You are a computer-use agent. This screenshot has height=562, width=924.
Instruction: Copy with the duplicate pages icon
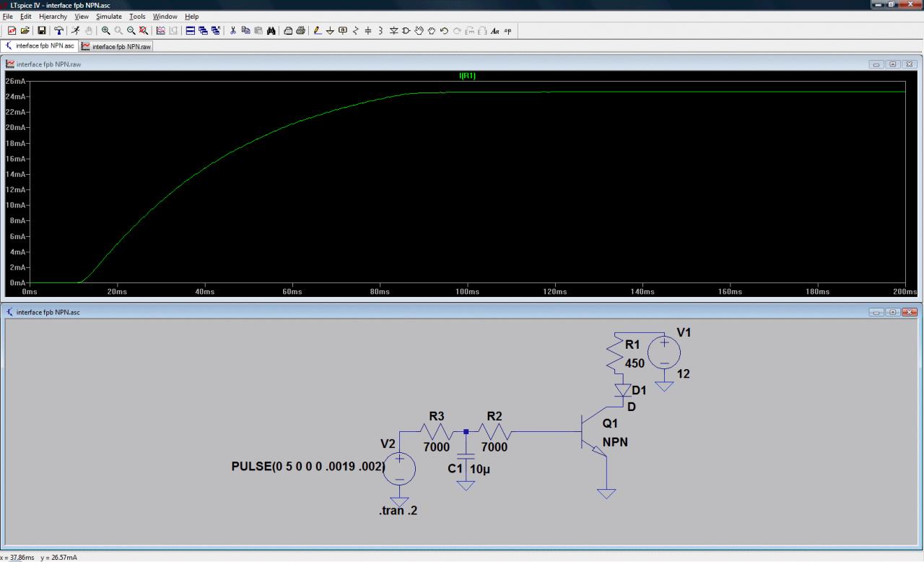(x=245, y=30)
